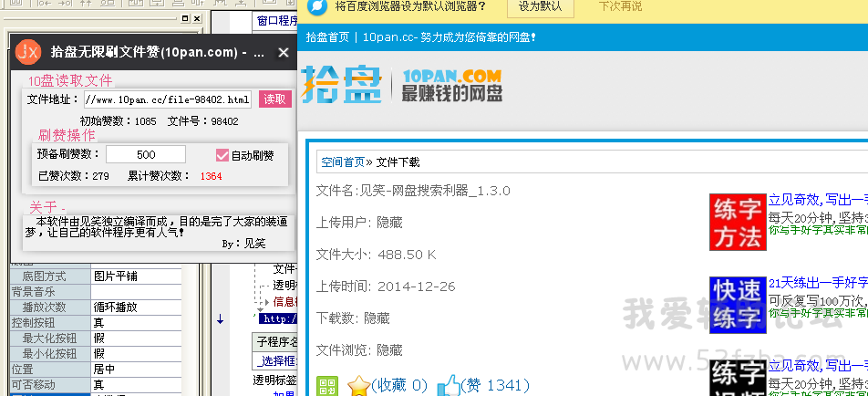Click the 读取 button
Image resolution: width=868 pixels, height=396 pixels.
(x=274, y=99)
